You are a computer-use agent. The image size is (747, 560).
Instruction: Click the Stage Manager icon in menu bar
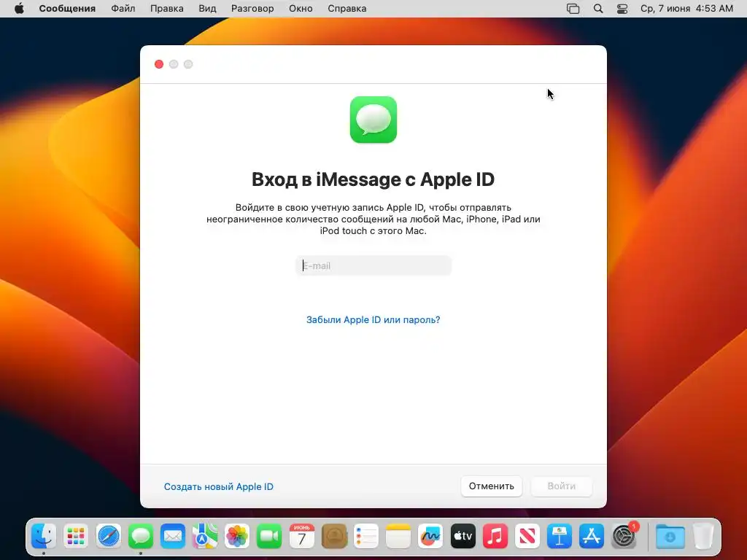point(573,9)
